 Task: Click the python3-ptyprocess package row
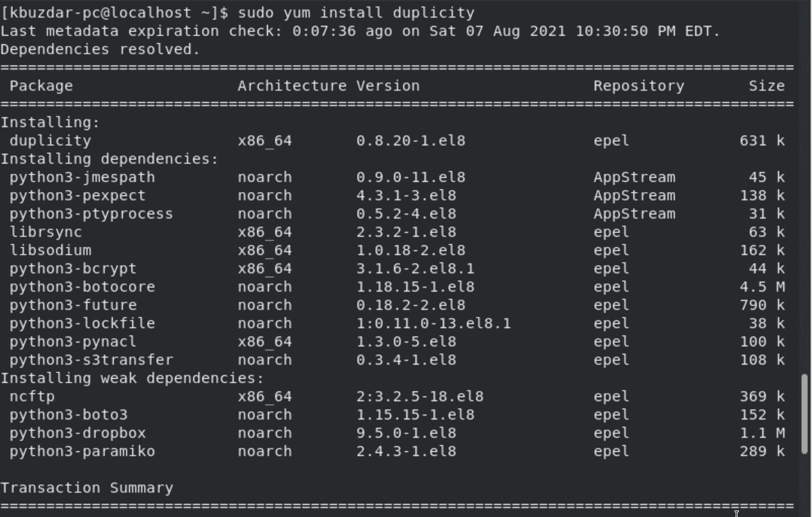click(91, 214)
